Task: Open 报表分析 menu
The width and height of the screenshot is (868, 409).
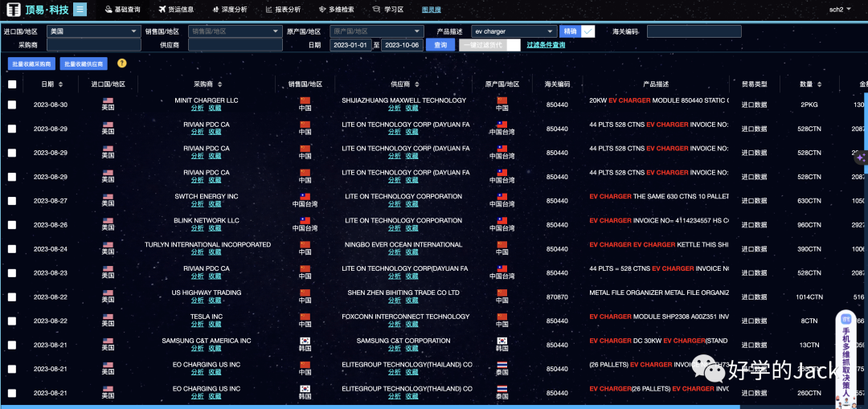Action: [x=284, y=10]
